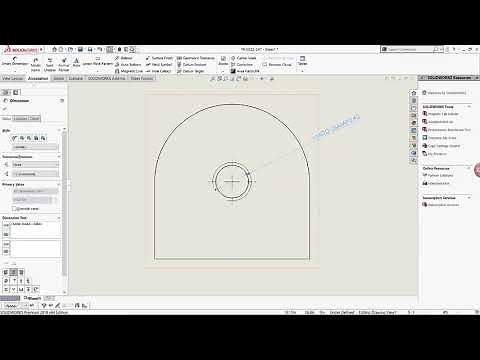Select the Centerline tool

[242, 64]
